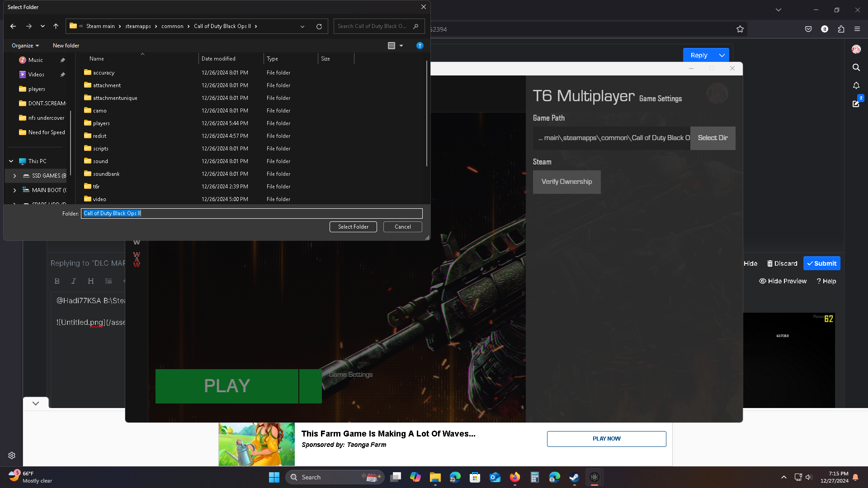Open browser extensions puzzle icon

tap(841, 29)
